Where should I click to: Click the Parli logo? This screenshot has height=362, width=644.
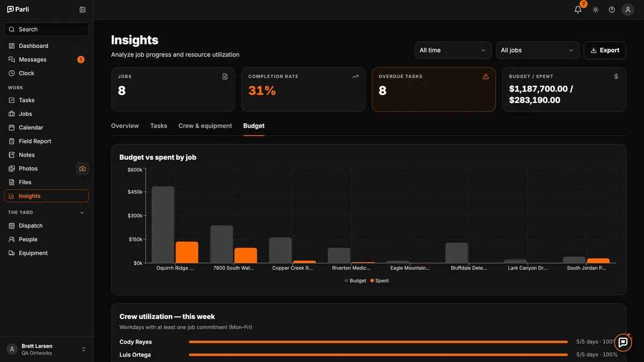18,10
